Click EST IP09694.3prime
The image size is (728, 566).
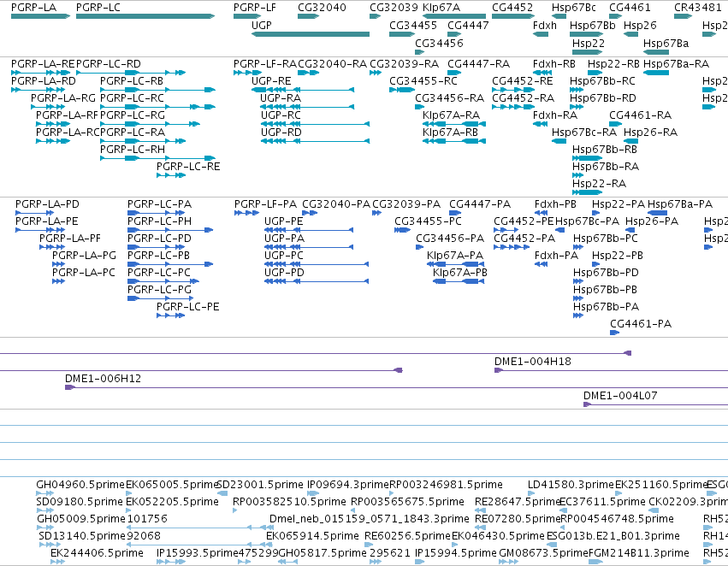pyautogui.click(x=313, y=493)
